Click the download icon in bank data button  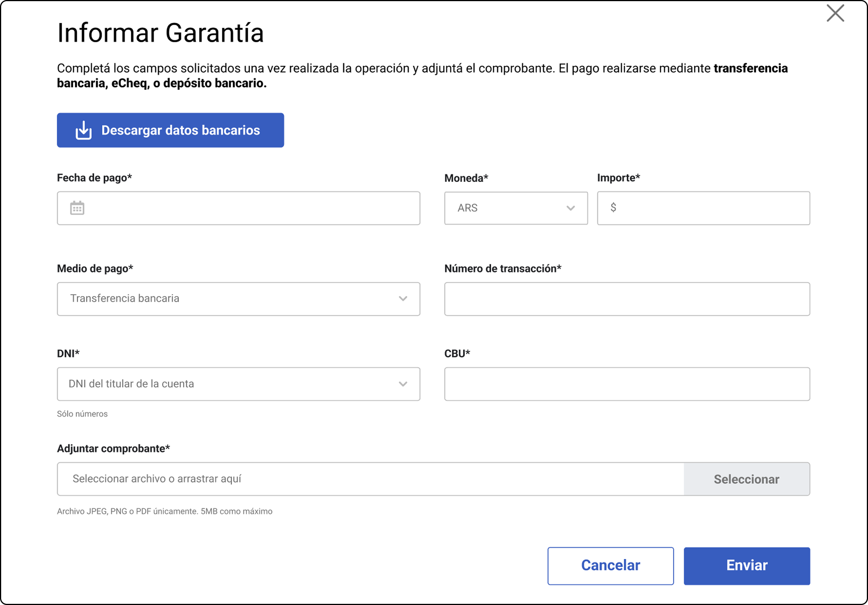(x=83, y=131)
